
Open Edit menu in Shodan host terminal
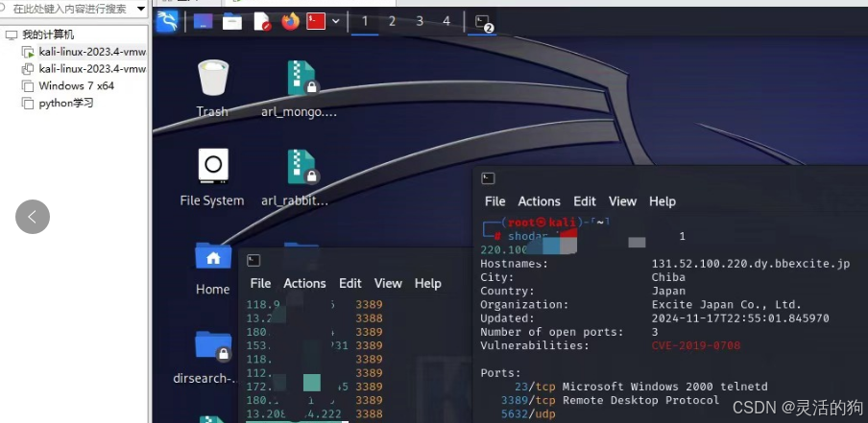[x=585, y=201]
